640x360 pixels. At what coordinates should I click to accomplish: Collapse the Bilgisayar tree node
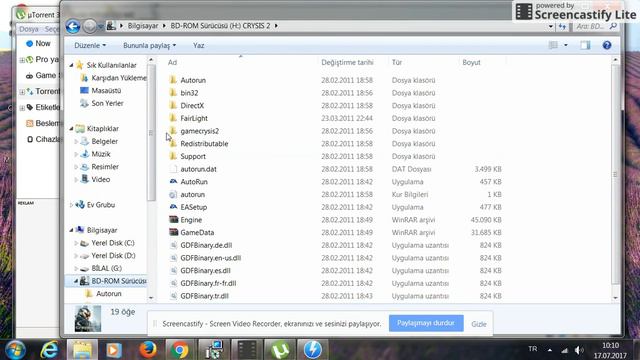coord(71,230)
